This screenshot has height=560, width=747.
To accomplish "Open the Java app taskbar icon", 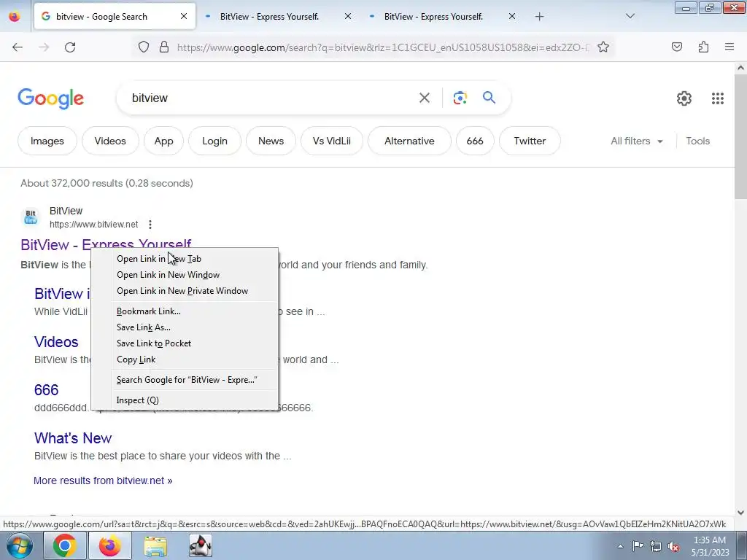I will pos(201,545).
